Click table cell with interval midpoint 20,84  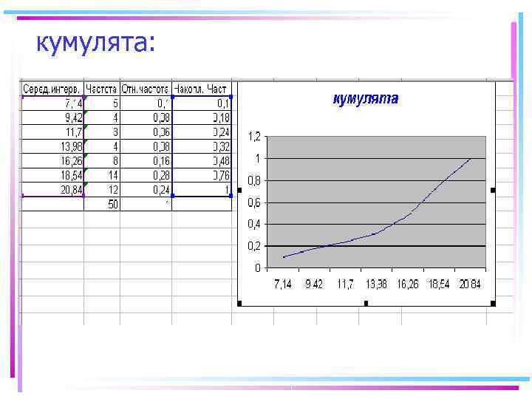click(52, 189)
